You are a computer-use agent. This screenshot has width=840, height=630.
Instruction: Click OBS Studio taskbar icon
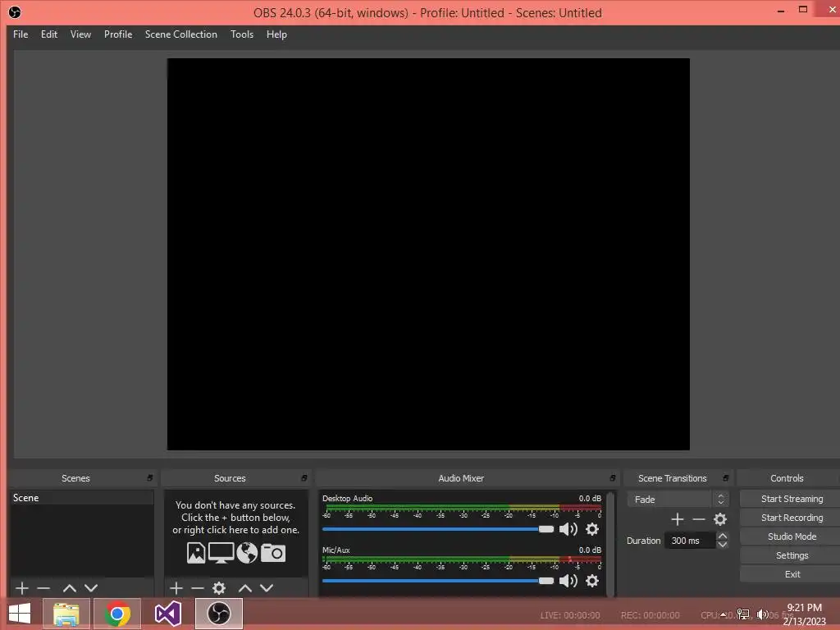click(x=218, y=614)
